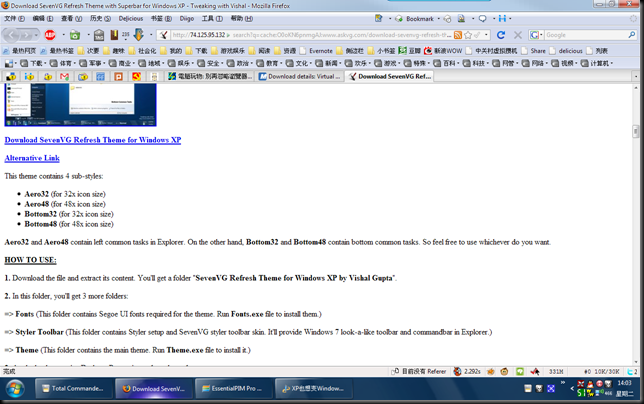Bookmark this page with the star icon
The height and width of the screenshot is (404, 644).
coord(468,35)
